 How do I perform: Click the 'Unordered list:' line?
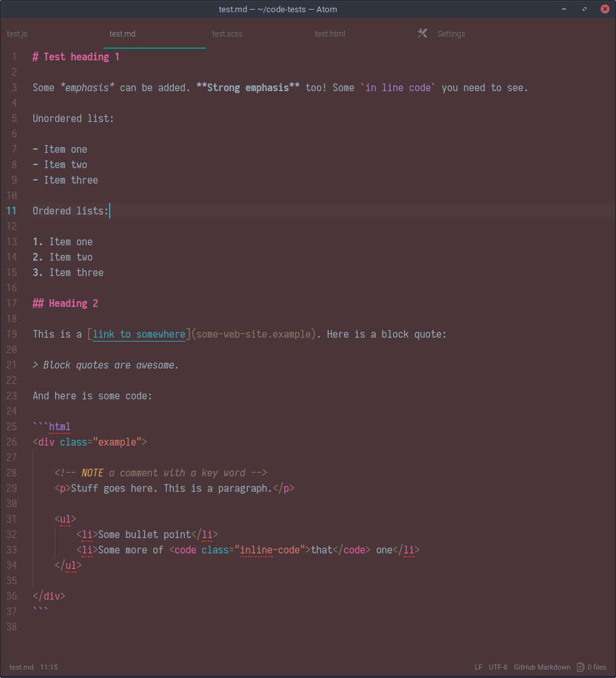click(73, 119)
